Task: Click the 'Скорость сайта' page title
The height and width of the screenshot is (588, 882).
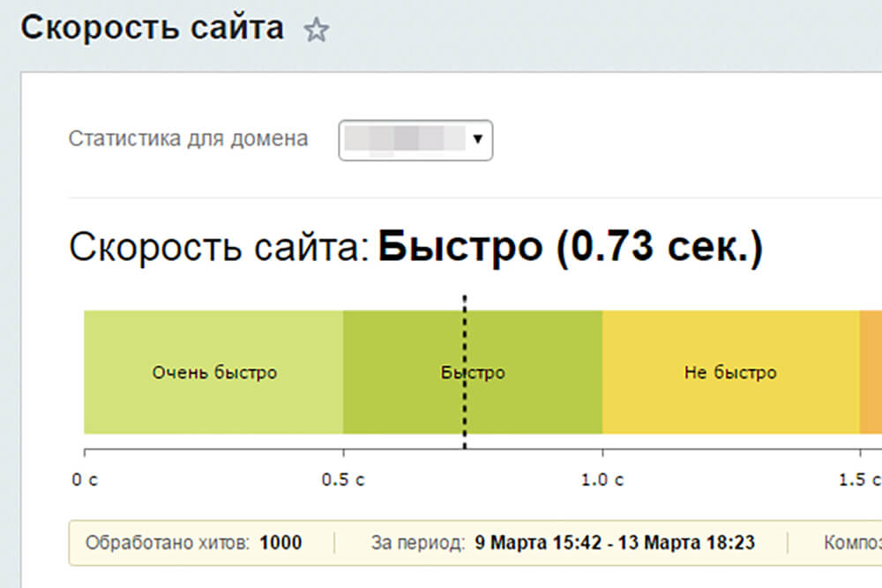Action: (153, 27)
